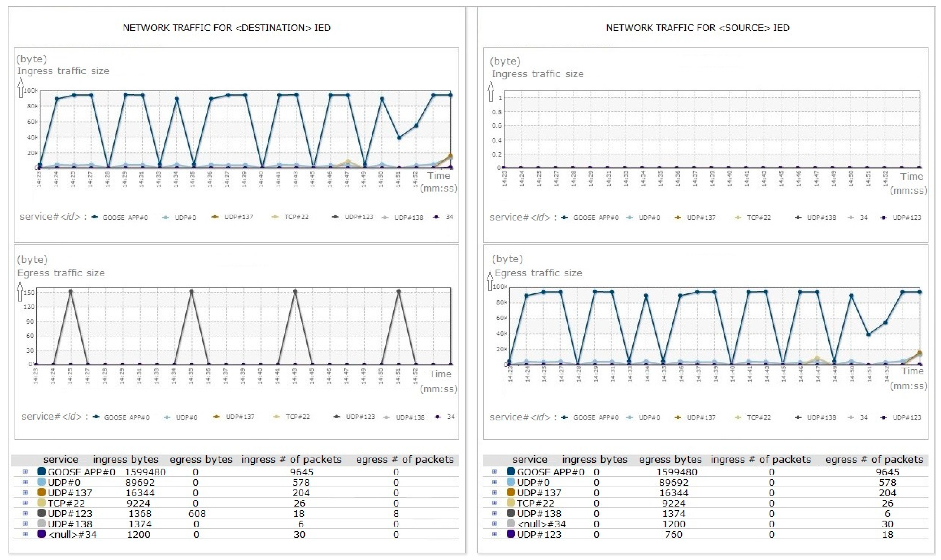Expand GOOSE APP#0 row in destination table
The height and width of the screenshot is (560, 941).
(x=25, y=472)
